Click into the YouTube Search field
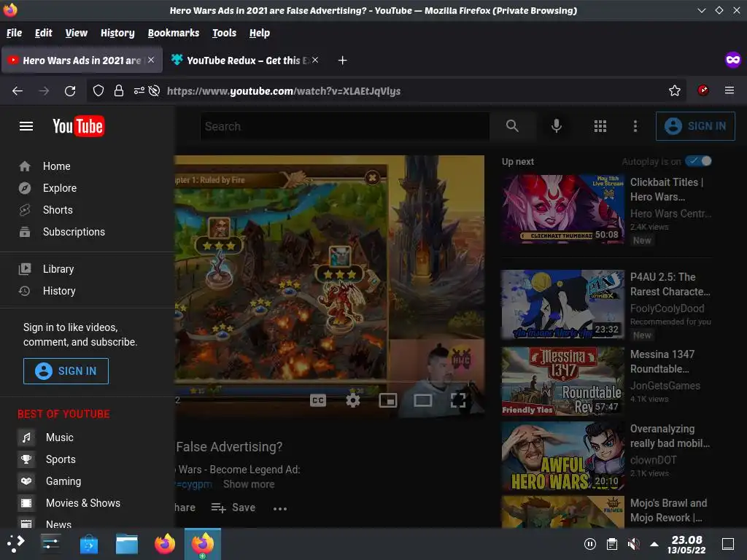This screenshot has height=560, width=747. pos(344,126)
